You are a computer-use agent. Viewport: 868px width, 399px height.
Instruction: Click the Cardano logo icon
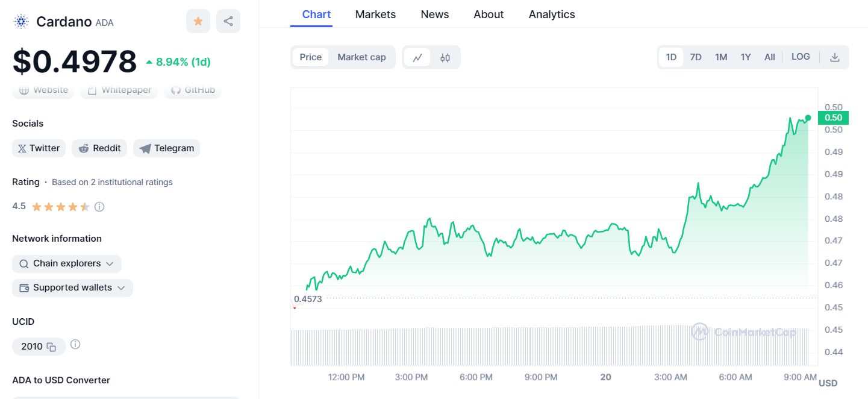click(x=21, y=22)
